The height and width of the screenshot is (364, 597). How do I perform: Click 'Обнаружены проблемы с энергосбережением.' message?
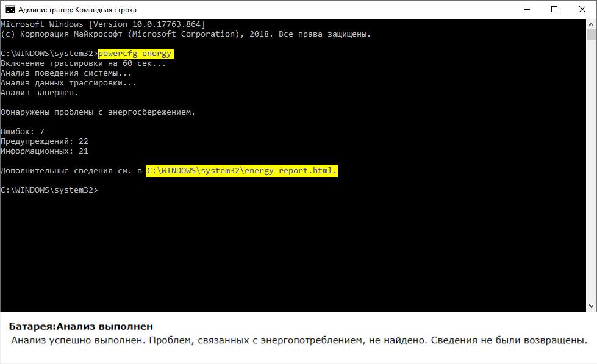(98, 112)
